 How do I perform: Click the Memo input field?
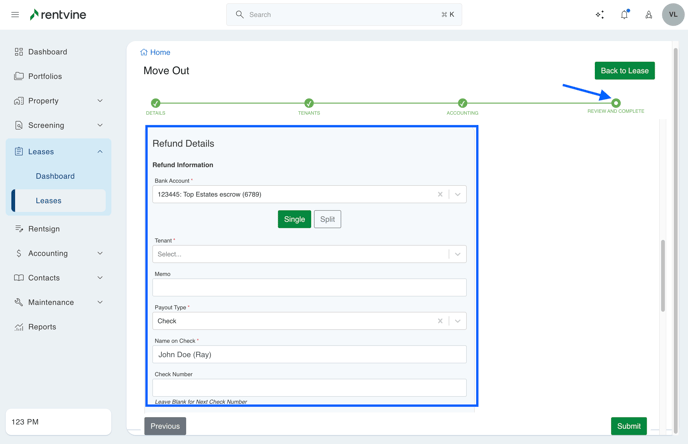pyautogui.click(x=309, y=288)
